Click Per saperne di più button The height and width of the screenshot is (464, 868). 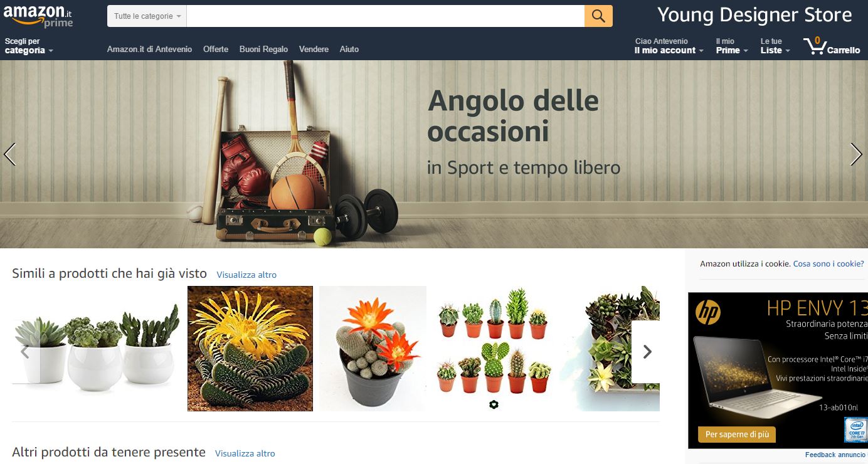(737, 435)
